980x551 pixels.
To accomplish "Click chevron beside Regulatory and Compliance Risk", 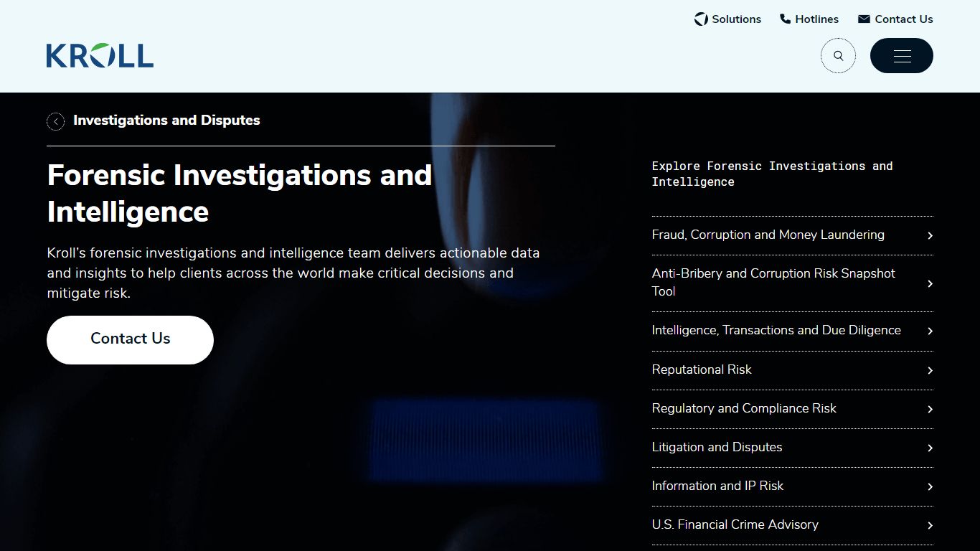I will pyautogui.click(x=930, y=409).
